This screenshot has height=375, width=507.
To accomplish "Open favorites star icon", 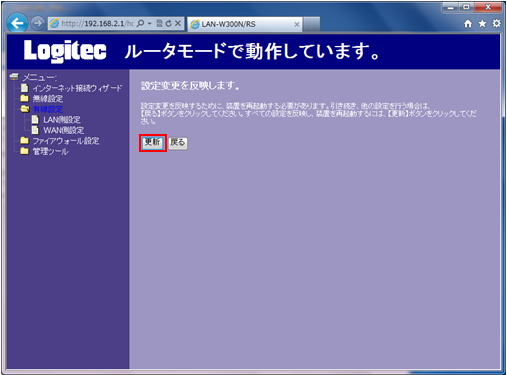I will tap(482, 24).
